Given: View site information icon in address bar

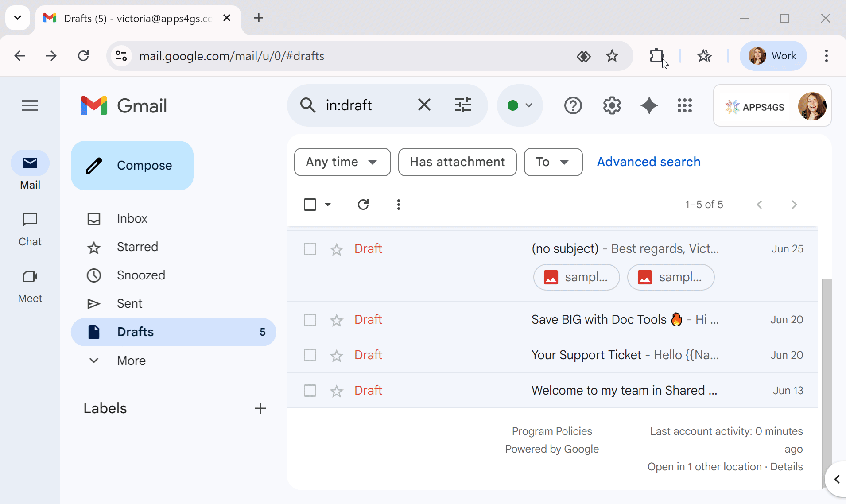Looking at the screenshot, I should 121,56.
